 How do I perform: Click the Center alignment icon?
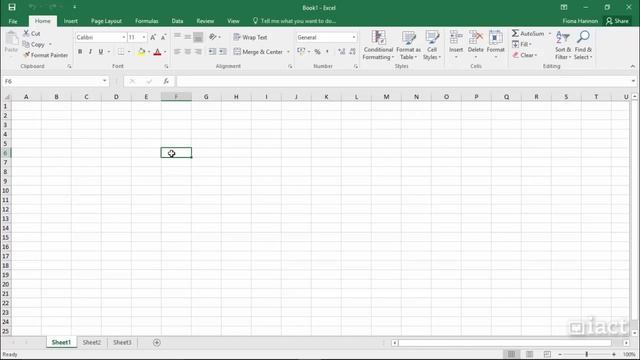point(188,52)
